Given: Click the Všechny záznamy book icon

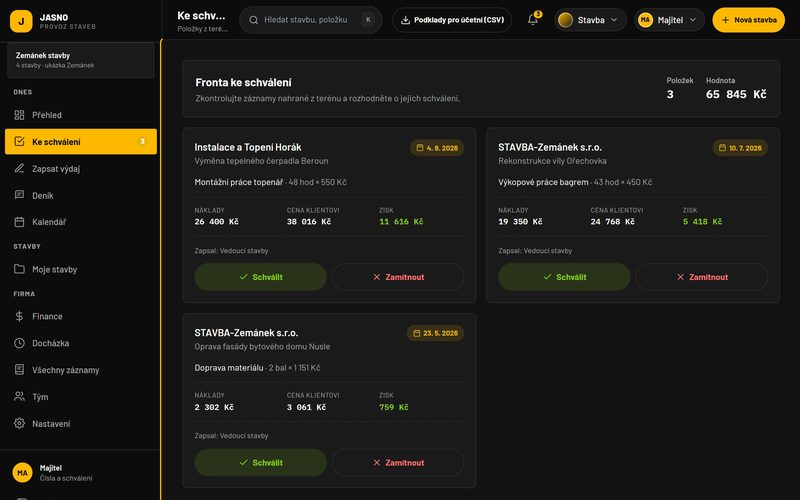Looking at the screenshot, I should coord(19,370).
